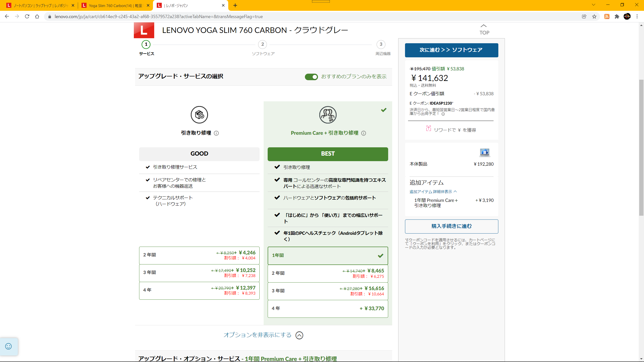
Task: Click the GOOD plan header
Action: click(x=199, y=154)
